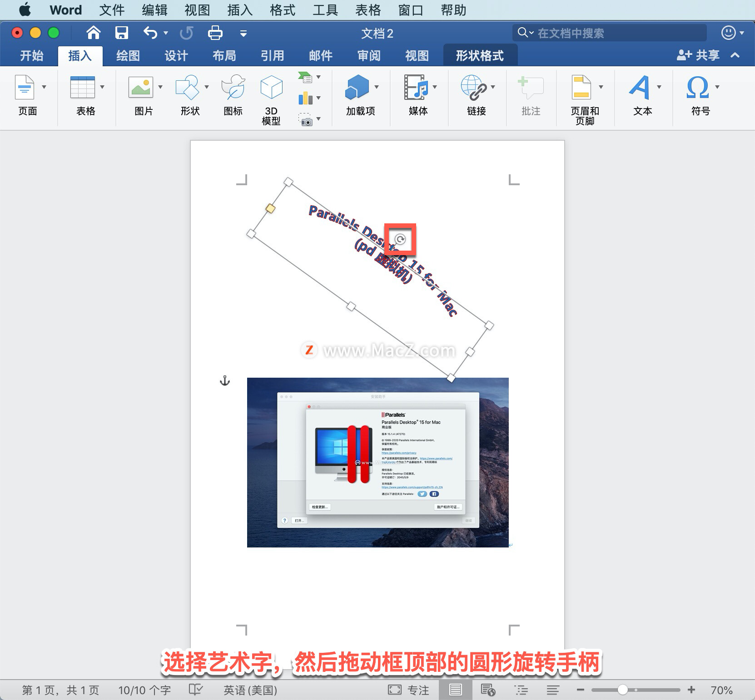Open the 符号 symbol menu
Viewport: 755px width, 700px height.
[698, 87]
